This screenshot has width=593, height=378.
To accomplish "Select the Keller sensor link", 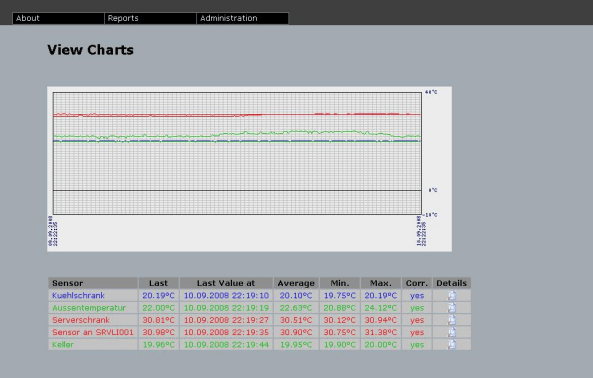I will point(63,344).
